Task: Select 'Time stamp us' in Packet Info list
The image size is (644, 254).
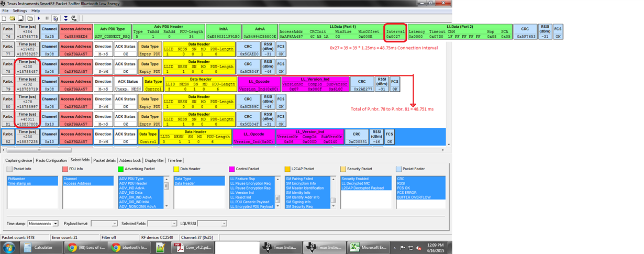Action: (32, 183)
